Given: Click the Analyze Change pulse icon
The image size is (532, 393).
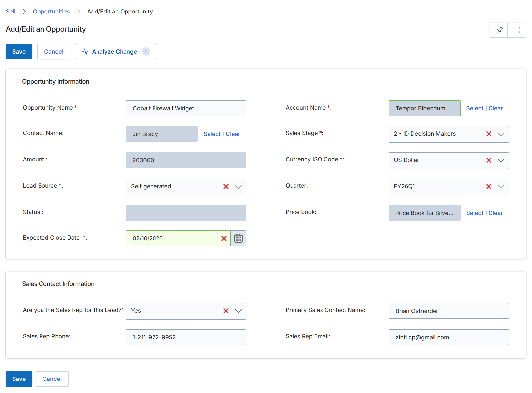Looking at the screenshot, I should (x=85, y=52).
